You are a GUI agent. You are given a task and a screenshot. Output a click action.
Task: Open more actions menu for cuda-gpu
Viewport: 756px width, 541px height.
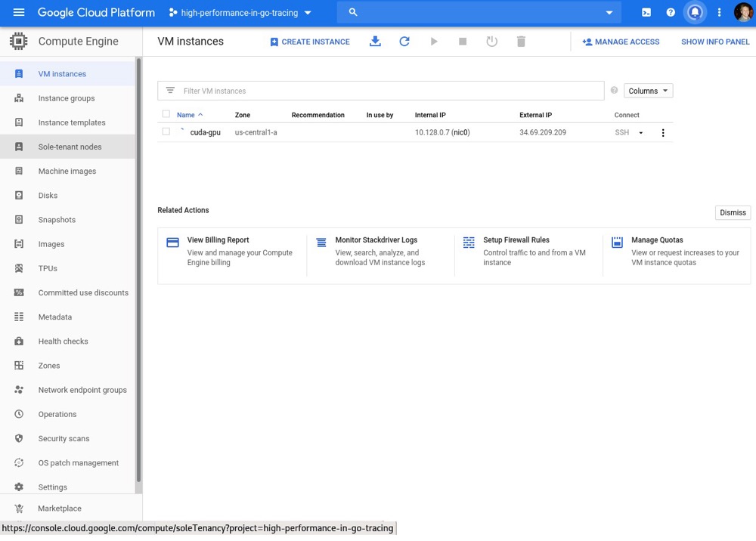[x=663, y=132]
